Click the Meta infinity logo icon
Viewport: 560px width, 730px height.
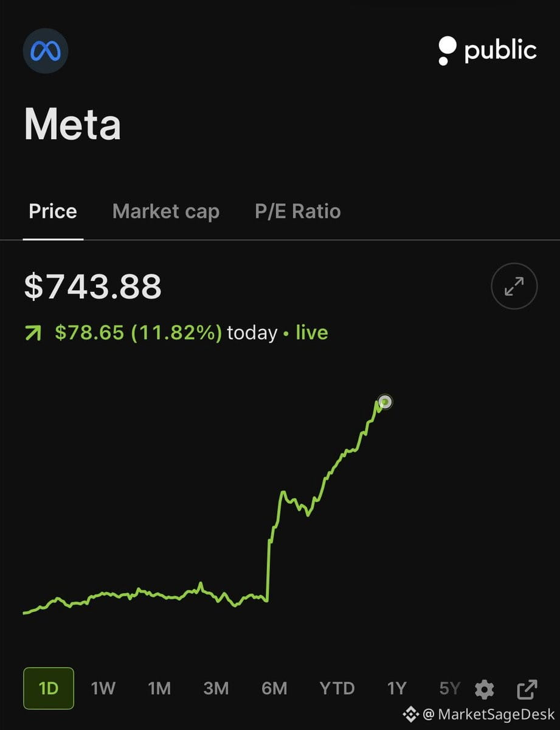(46, 51)
